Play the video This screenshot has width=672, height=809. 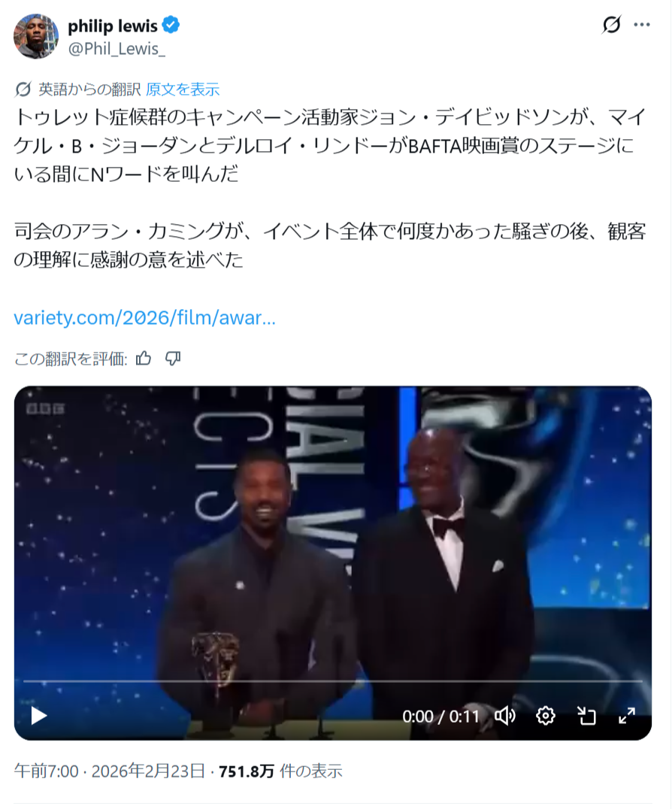point(38,716)
